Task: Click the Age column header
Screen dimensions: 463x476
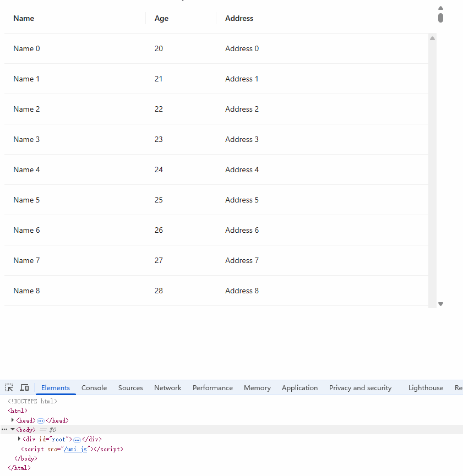Action: tap(161, 18)
